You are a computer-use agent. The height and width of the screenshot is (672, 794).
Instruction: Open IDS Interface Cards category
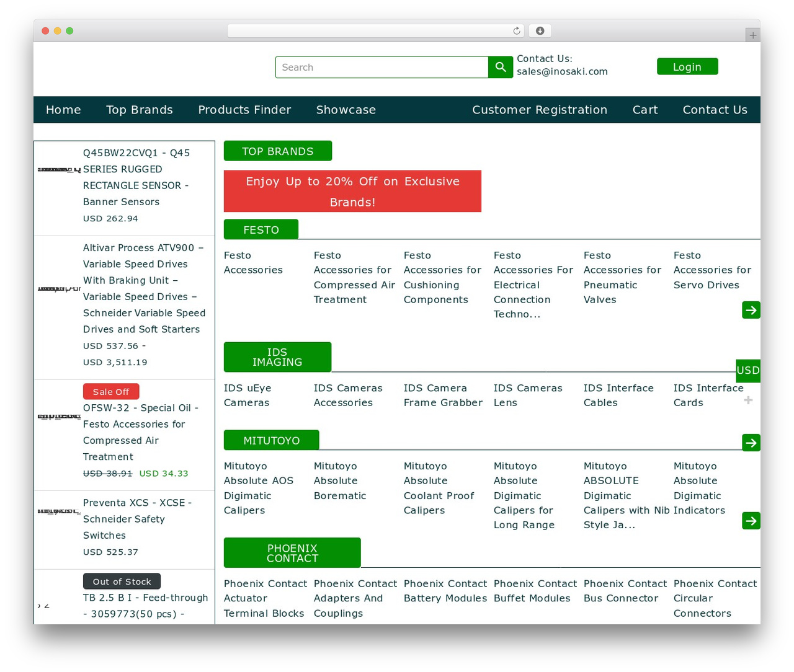click(708, 396)
